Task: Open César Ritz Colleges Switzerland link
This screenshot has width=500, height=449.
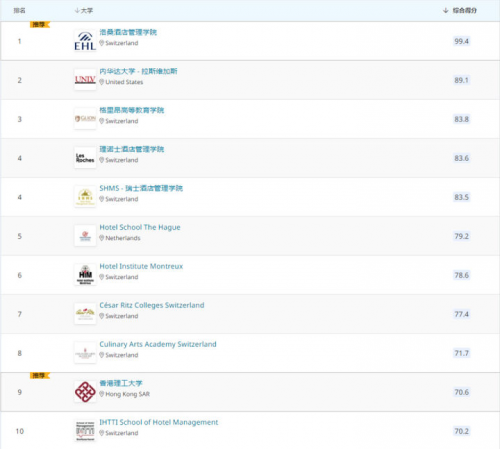Action: (x=152, y=305)
